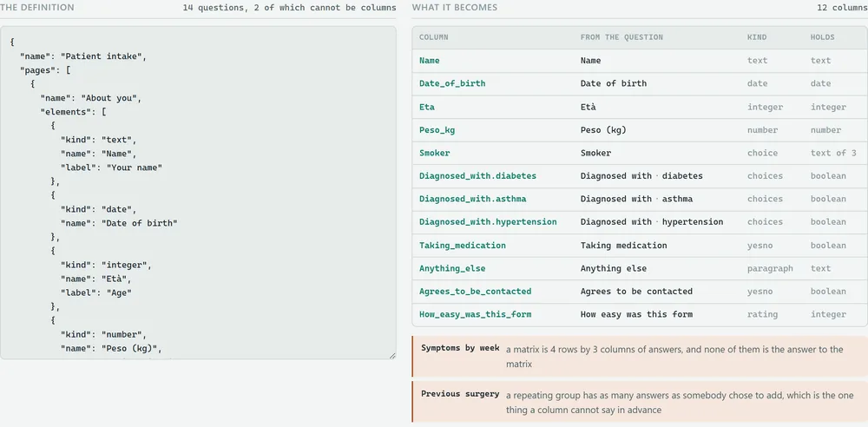868x427 pixels.
Task: Click the "boolean" holds value in the Agrees_to_be_contacted row
Action: [x=828, y=292]
